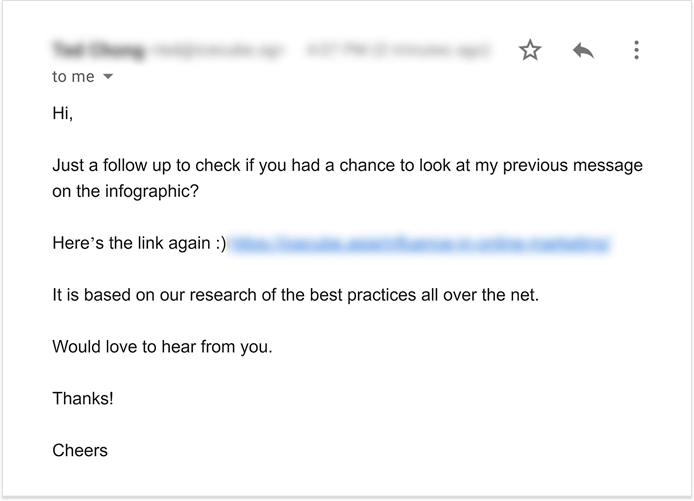Click the word "infographic?" in the body

(x=152, y=192)
